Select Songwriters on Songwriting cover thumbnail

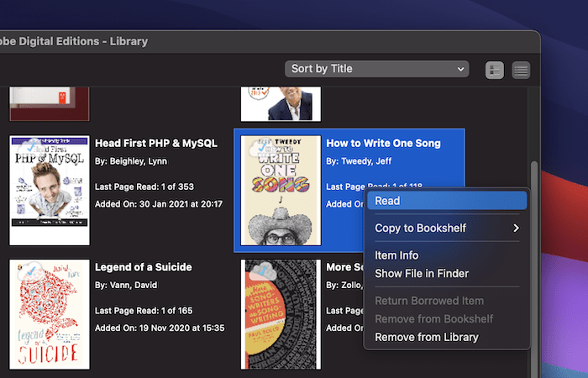tap(281, 314)
